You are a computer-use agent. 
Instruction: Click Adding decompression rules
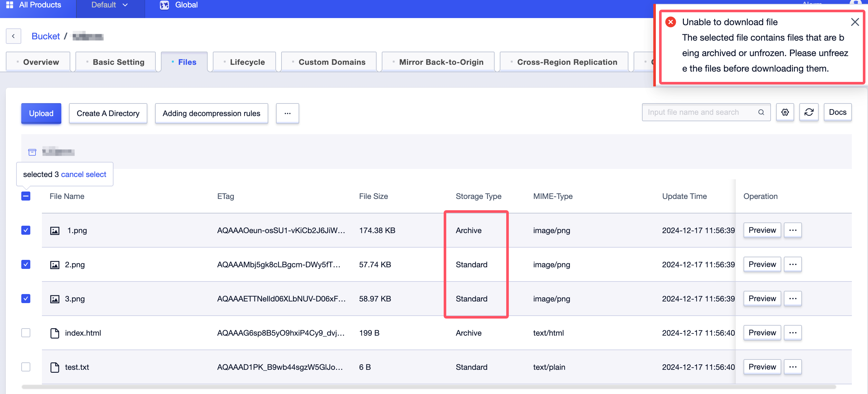211,113
